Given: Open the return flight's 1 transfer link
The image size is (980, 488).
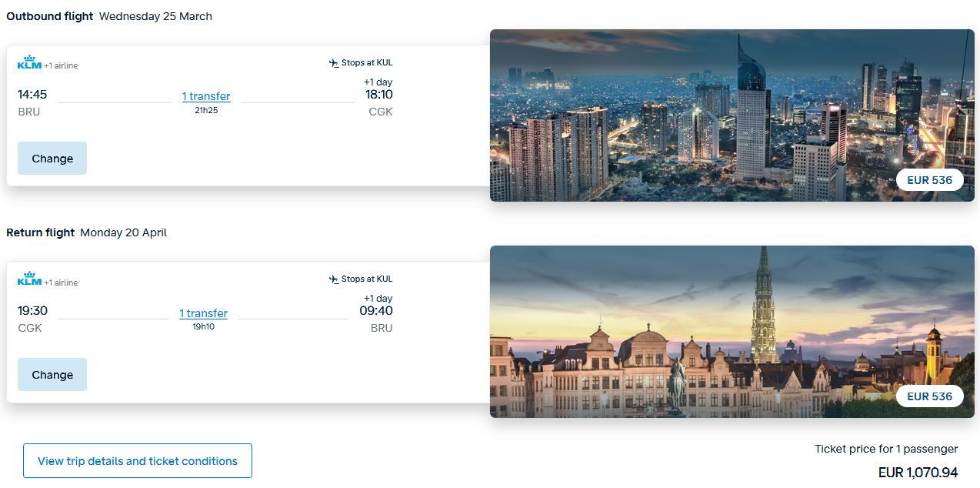Looking at the screenshot, I should (203, 313).
